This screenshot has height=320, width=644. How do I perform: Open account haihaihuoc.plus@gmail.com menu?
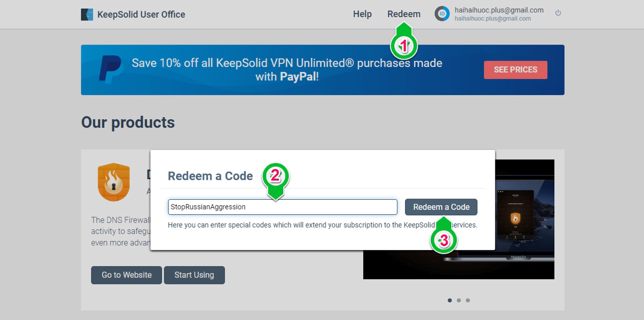coord(499,14)
